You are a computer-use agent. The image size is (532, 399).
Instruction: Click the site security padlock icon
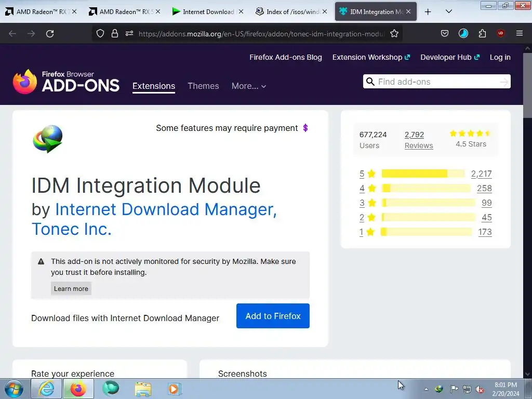tap(115, 33)
